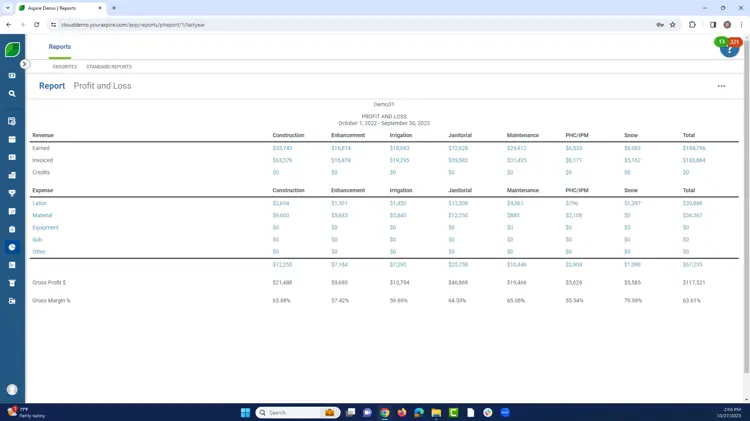This screenshot has width=750, height=421.
Task: Open Firefox from the taskbar
Action: pyautogui.click(x=402, y=412)
